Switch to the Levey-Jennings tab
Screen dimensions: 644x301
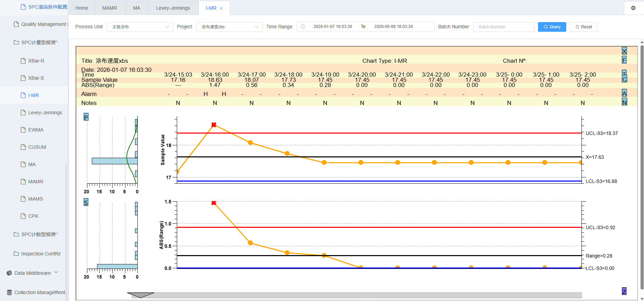[173, 8]
